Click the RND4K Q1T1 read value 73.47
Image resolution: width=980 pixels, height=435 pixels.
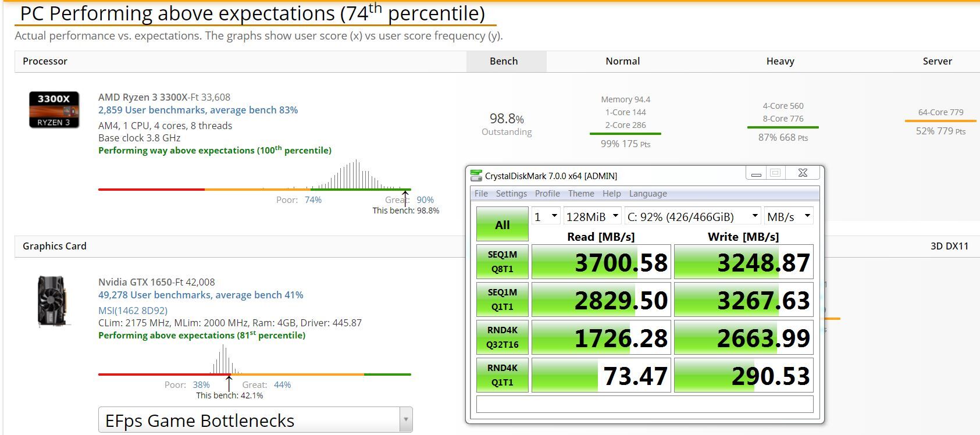pos(601,375)
